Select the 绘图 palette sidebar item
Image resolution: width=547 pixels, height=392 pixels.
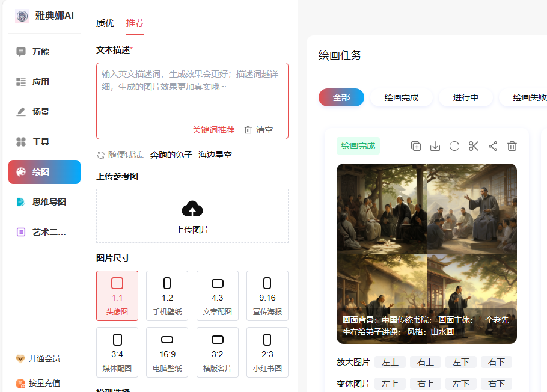tap(44, 172)
